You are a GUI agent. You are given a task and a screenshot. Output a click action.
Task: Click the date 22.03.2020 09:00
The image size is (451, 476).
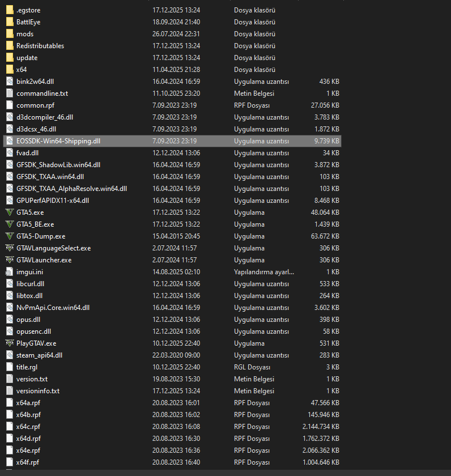click(176, 355)
